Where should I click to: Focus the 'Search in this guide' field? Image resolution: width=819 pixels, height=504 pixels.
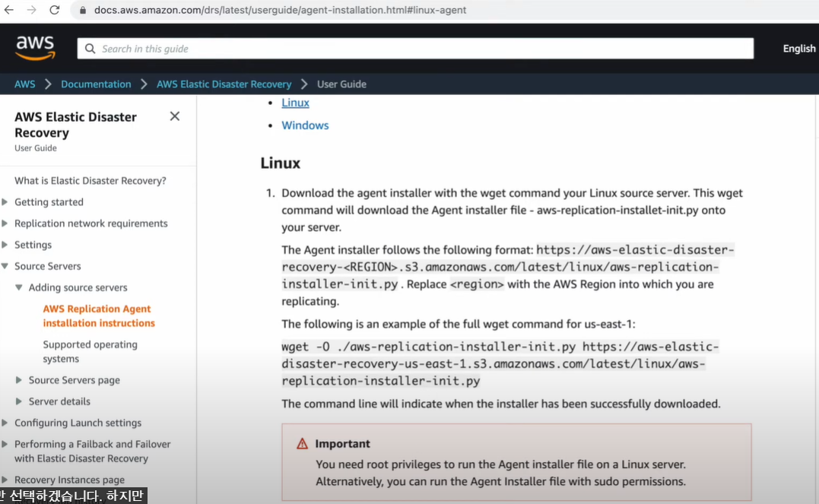click(415, 49)
